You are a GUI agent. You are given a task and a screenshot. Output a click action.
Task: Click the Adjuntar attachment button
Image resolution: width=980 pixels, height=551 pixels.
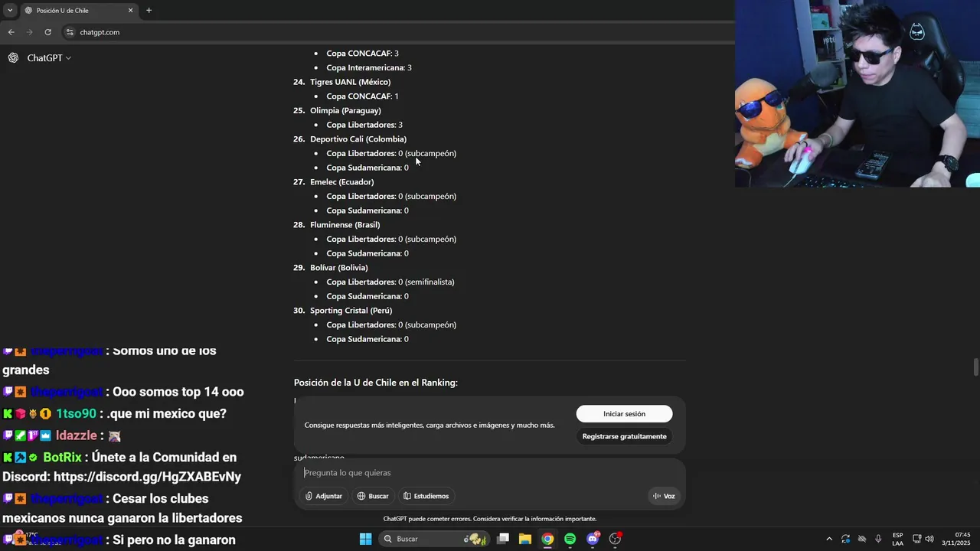coord(323,496)
